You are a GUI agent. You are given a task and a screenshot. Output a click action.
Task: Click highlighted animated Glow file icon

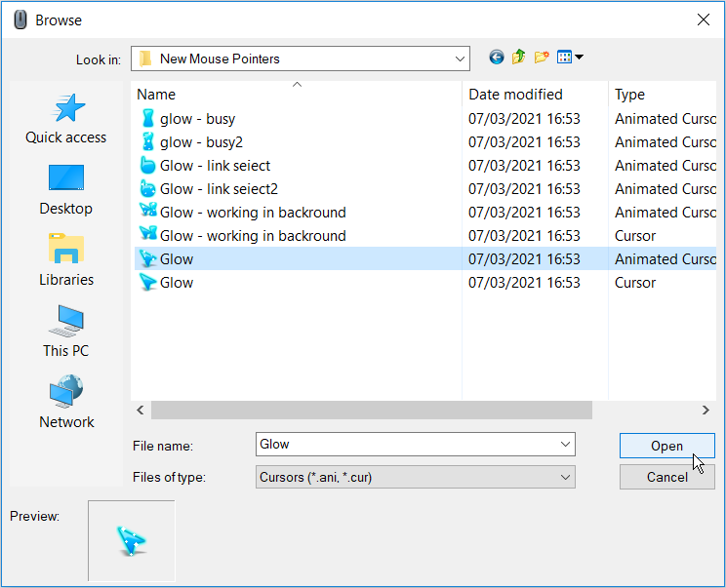coord(147,258)
